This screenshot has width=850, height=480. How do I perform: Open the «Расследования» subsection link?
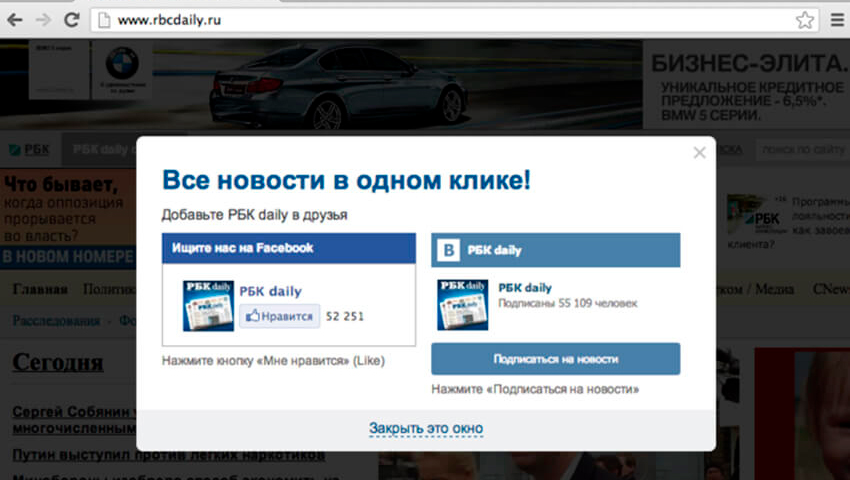[56, 321]
